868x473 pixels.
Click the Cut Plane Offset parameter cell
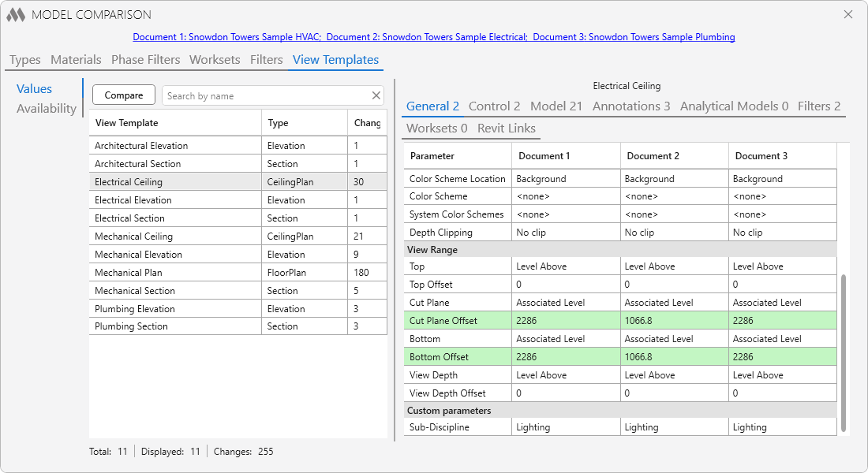point(457,320)
